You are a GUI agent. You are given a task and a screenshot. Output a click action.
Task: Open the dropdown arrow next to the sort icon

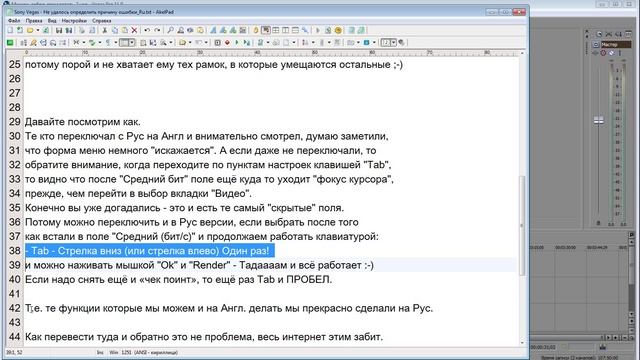(313, 42)
